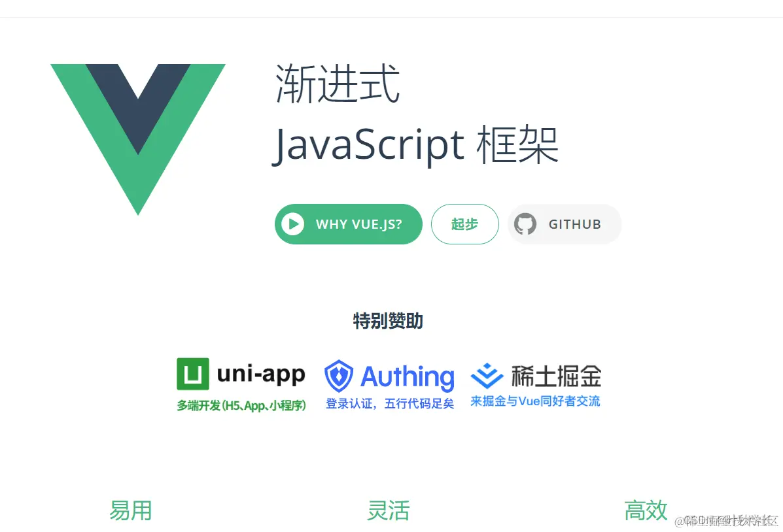Screen dimensions: 783x532
Task: Select the 灵活 feature heading
Action: click(388, 510)
